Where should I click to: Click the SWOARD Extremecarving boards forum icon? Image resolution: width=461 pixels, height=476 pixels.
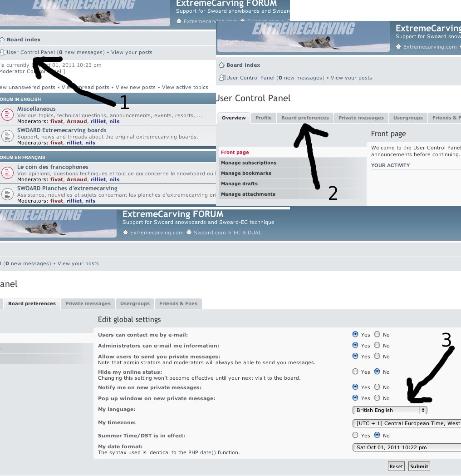[7, 136]
